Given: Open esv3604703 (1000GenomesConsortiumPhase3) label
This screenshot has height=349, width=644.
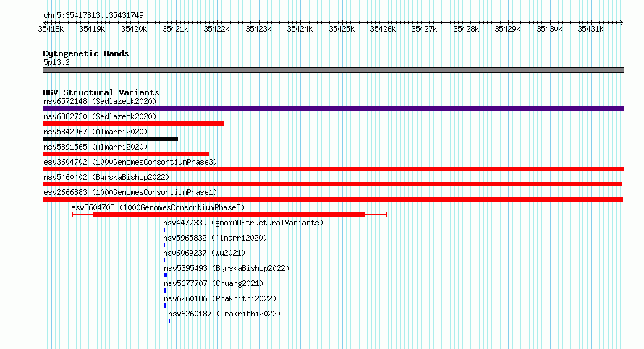Looking at the screenshot, I should [x=158, y=207].
